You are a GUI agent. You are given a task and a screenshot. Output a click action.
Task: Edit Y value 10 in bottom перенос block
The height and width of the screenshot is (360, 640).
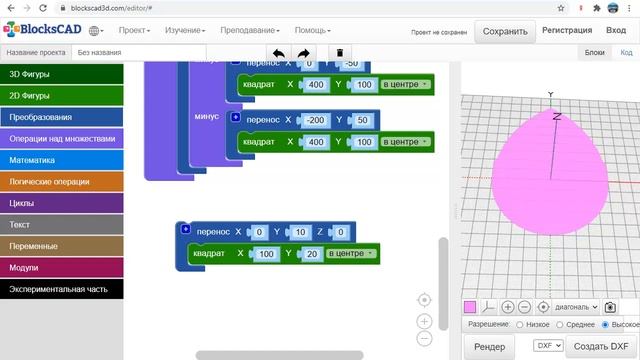(x=300, y=232)
